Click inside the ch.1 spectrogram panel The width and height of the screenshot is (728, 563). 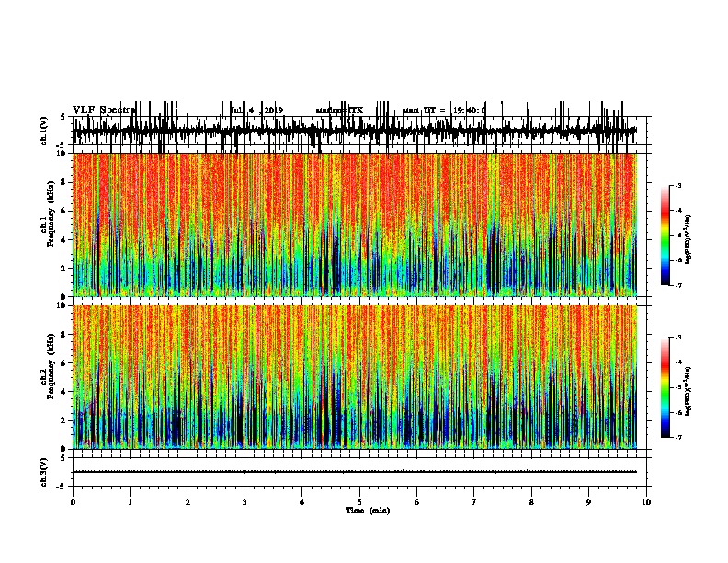[355, 224]
